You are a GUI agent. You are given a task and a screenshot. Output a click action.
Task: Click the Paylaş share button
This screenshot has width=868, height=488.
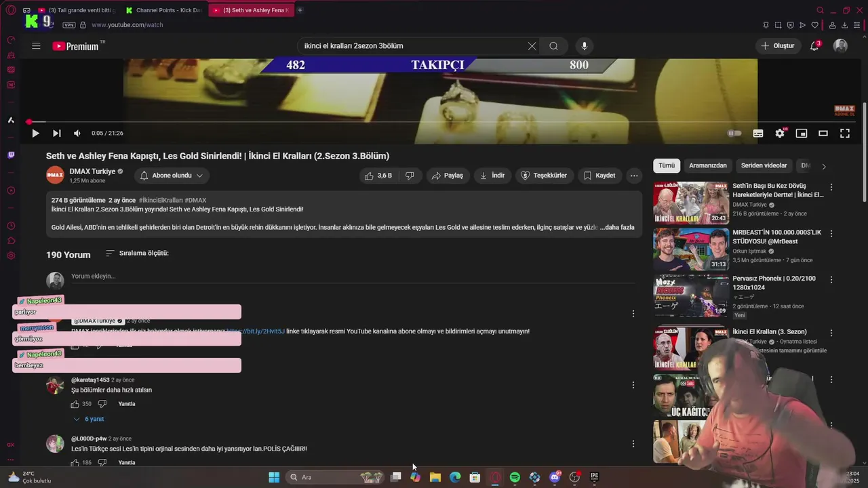(x=448, y=176)
